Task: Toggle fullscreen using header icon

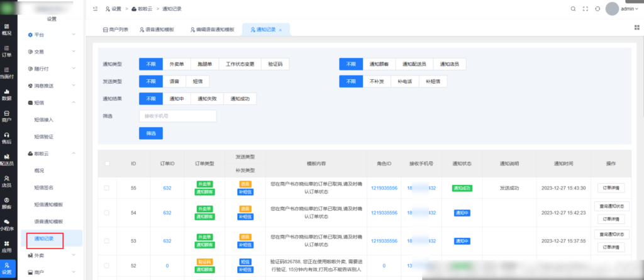Action: pos(586,9)
